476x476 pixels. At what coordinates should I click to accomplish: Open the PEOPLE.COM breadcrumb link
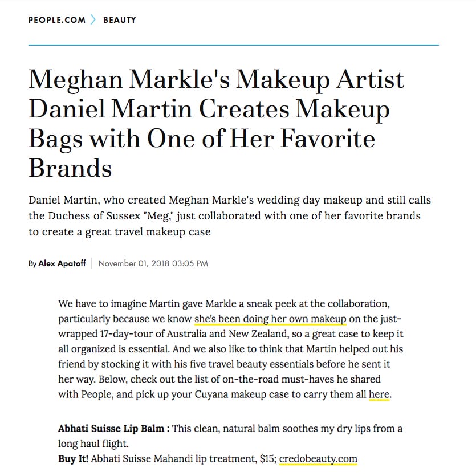pyautogui.click(x=57, y=20)
